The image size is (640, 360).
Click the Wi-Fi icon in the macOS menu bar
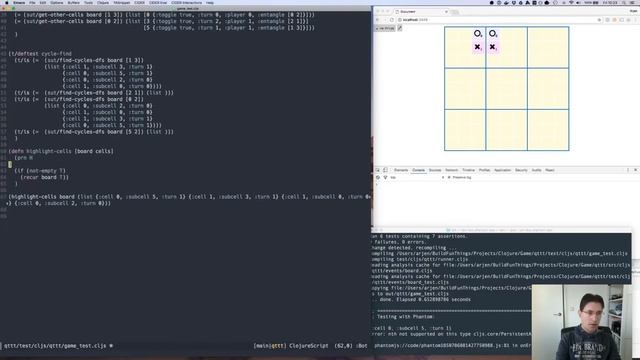(x=571, y=2)
